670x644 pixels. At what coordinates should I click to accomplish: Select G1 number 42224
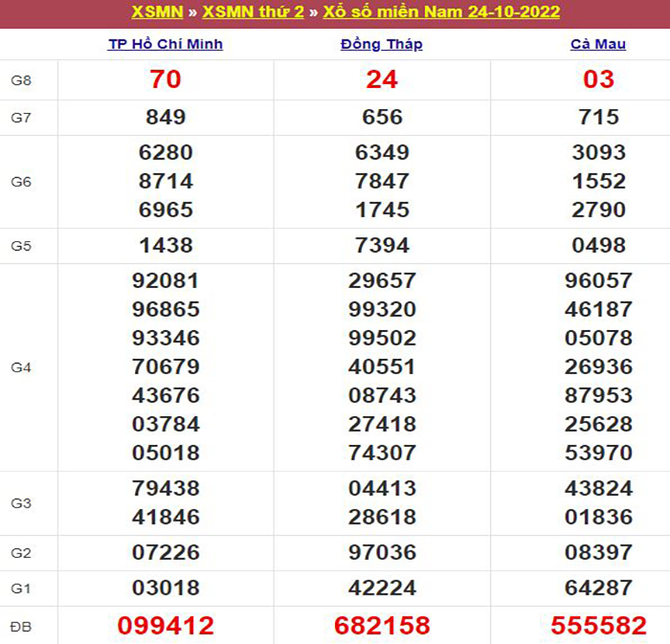pos(382,588)
